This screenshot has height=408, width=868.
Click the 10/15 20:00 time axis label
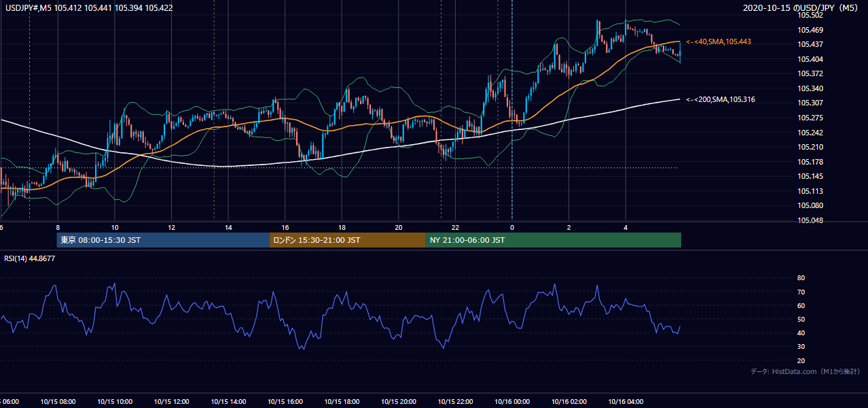tap(399, 401)
